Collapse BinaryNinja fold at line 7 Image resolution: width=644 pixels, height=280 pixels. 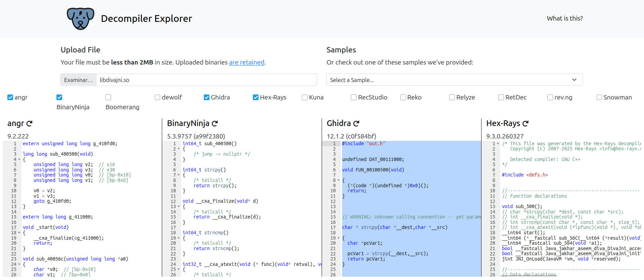(179, 175)
